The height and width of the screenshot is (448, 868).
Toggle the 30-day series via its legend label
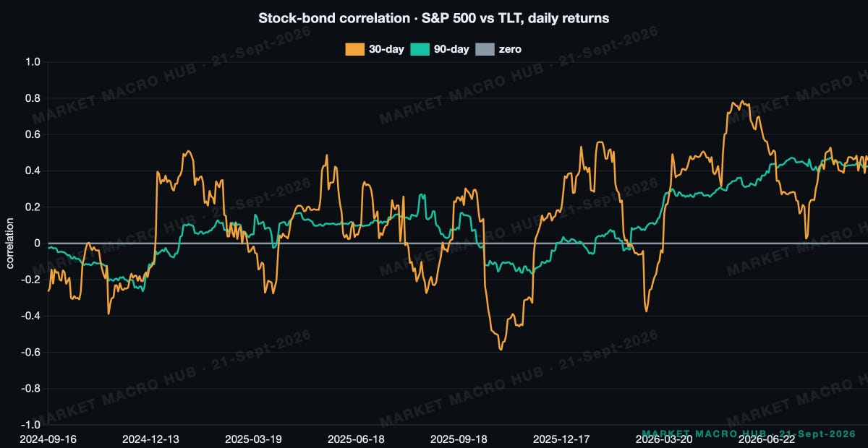386,49
